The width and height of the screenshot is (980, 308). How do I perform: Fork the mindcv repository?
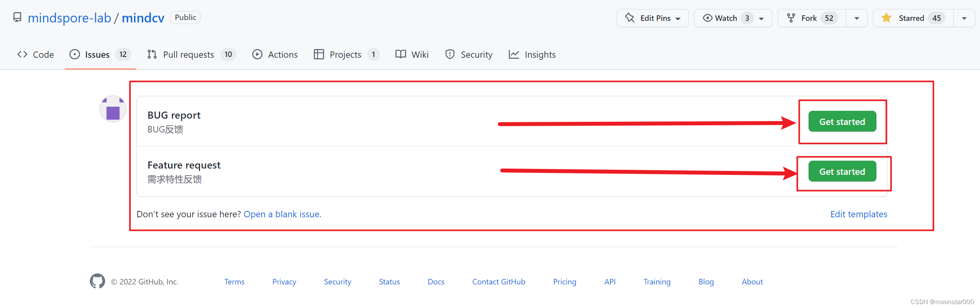(812, 18)
